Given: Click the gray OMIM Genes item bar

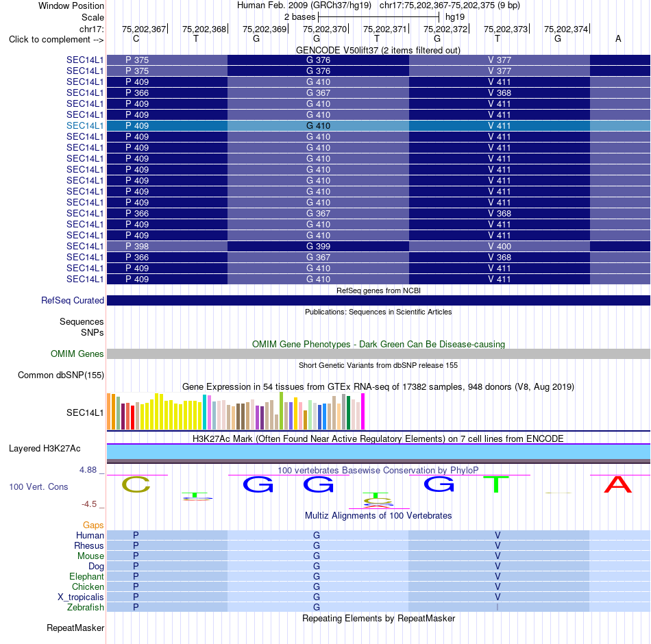Looking at the screenshot, I should (x=378, y=354).
